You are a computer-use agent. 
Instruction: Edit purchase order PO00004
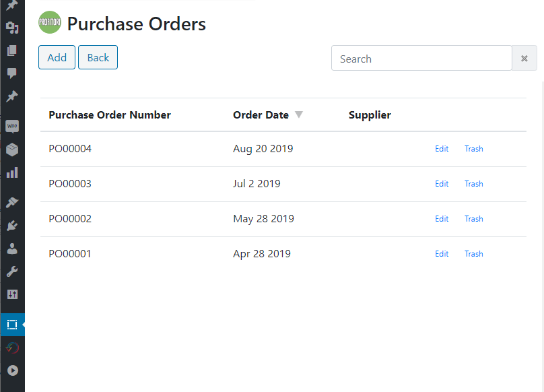(x=442, y=149)
